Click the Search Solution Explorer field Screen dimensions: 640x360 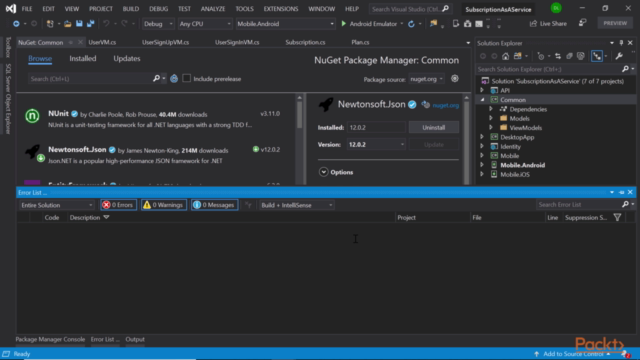click(x=549, y=69)
